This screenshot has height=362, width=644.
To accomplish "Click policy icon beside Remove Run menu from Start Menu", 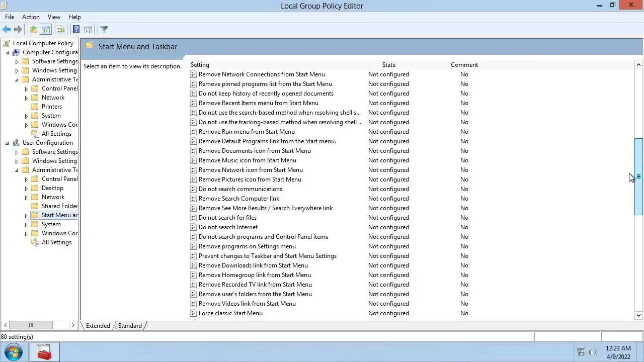I will click(x=194, y=132).
